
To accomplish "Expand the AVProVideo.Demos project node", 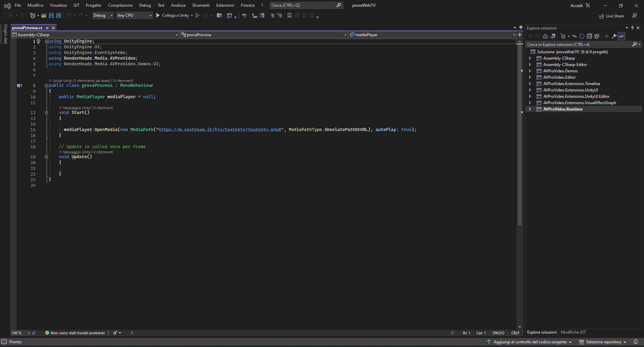I will (x=530, y=71).
